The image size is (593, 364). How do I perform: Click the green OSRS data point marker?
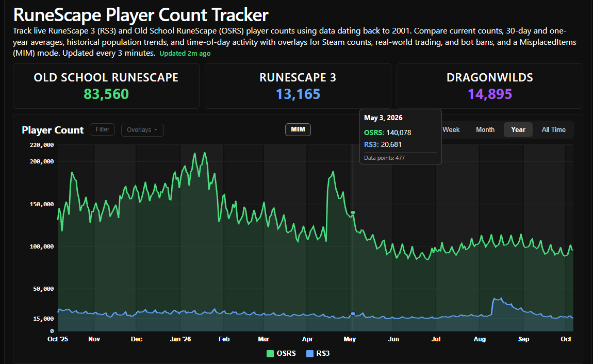[353, 212]
